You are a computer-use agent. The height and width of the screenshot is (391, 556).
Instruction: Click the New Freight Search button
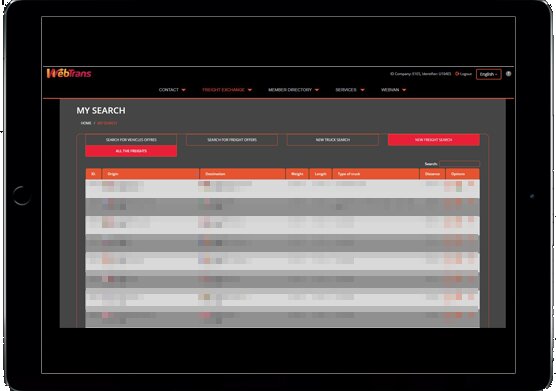pos(434,140)
